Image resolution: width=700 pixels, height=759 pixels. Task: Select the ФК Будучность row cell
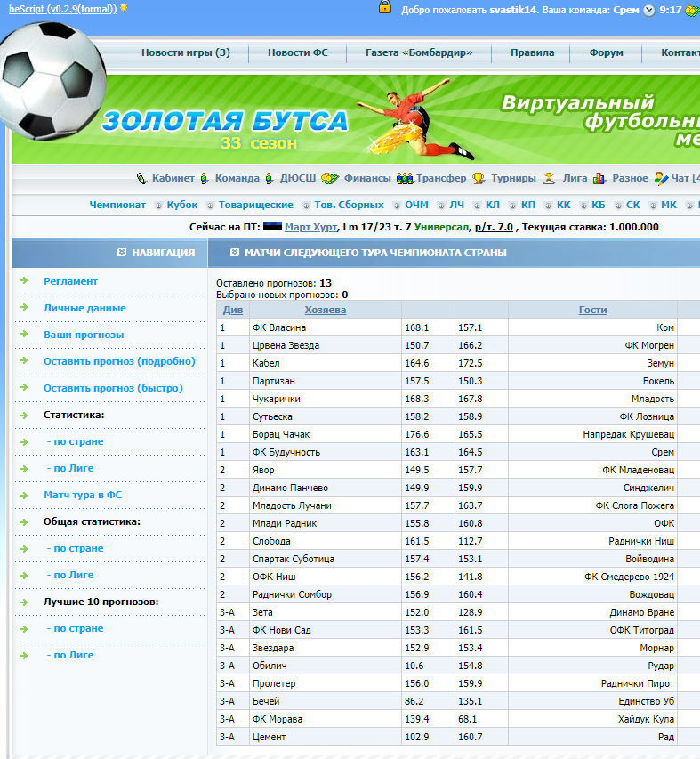pos(325,452)
